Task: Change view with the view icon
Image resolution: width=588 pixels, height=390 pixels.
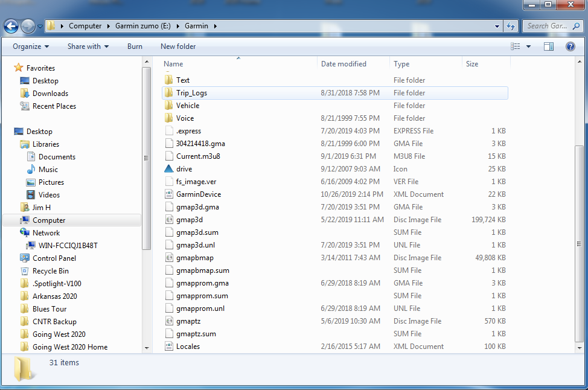Action: tap(515, 46)
